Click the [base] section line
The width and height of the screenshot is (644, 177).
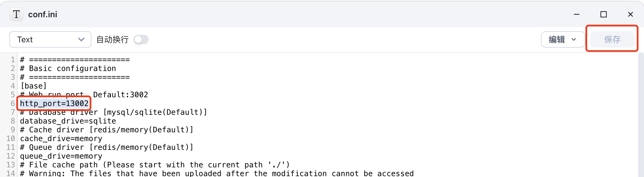click(33, 86)
